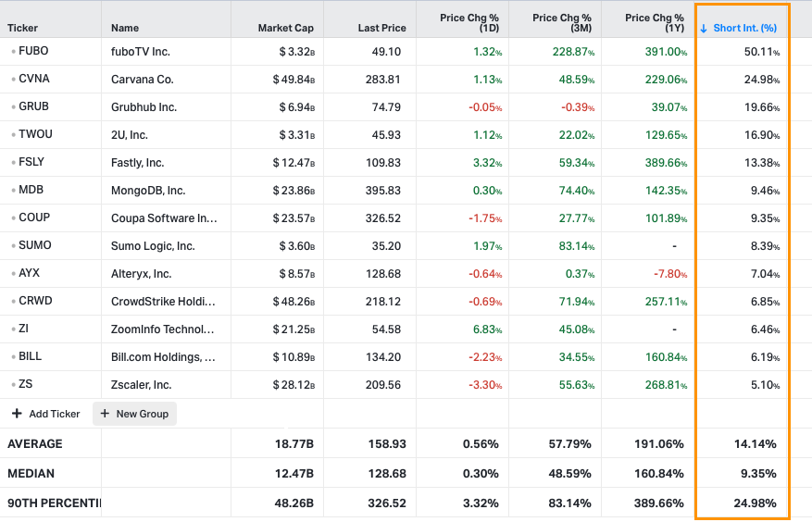Viewport: 812px width, 522px height.
Task: Click the 90th percentile last price 326.52
Action: (x=387, y=503)
